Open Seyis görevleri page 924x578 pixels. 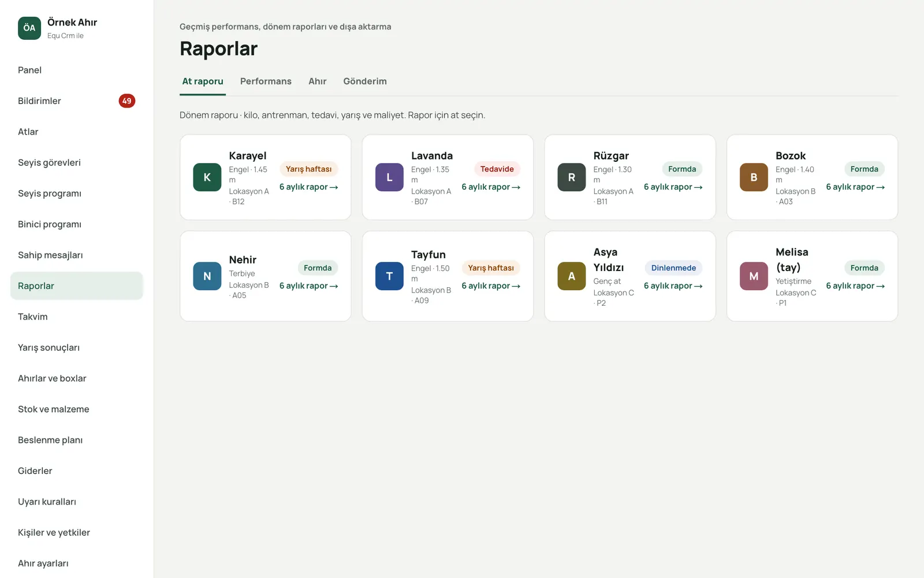click(x=76, y=162)
